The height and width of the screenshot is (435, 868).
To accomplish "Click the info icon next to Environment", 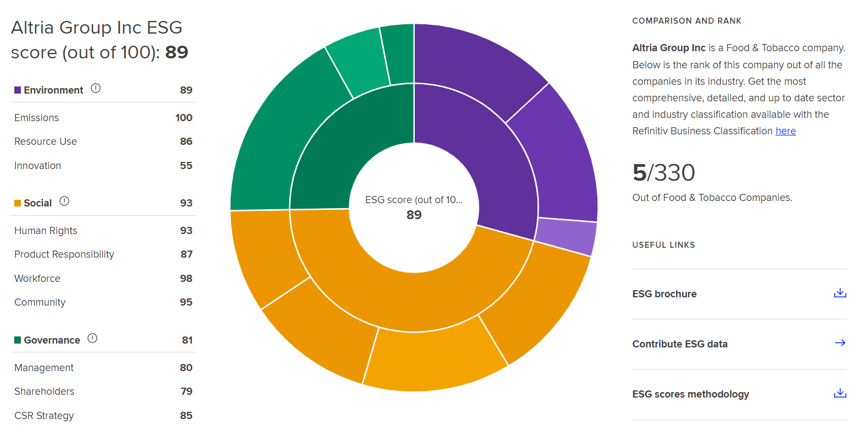I will pos(96,88).
